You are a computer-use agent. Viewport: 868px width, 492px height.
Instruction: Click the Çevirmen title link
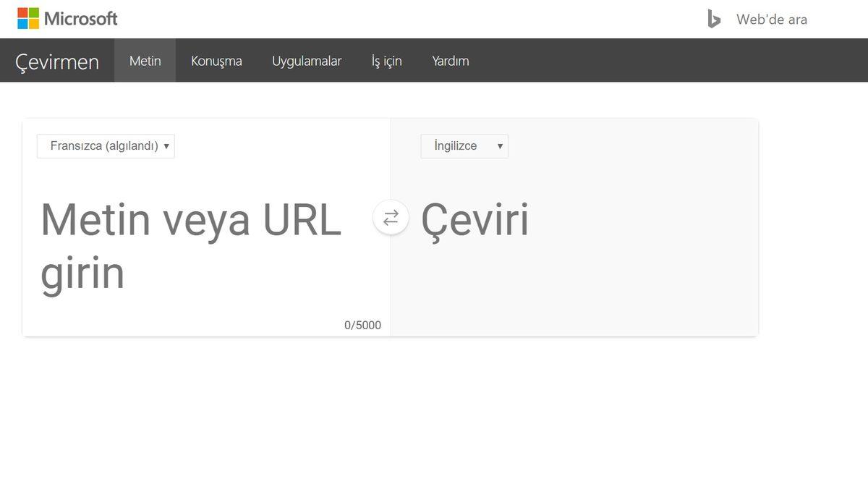click(x=56, y=61)
